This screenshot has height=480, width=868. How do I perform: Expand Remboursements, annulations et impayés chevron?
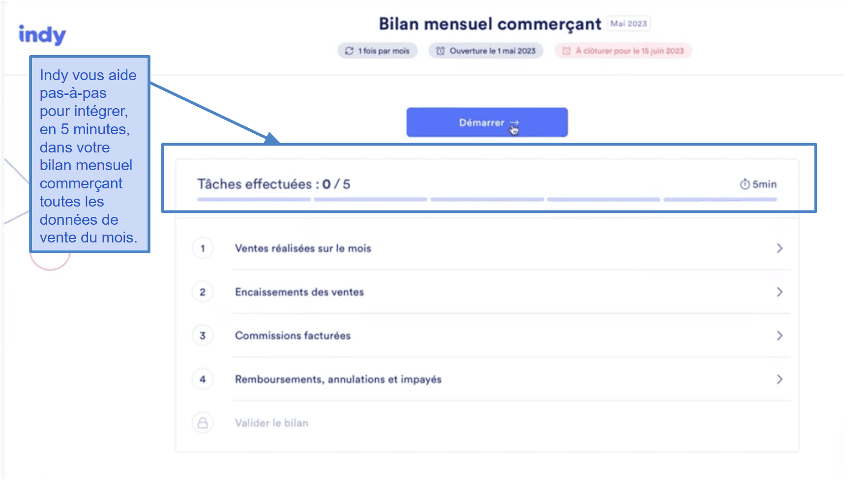point(779,379)
